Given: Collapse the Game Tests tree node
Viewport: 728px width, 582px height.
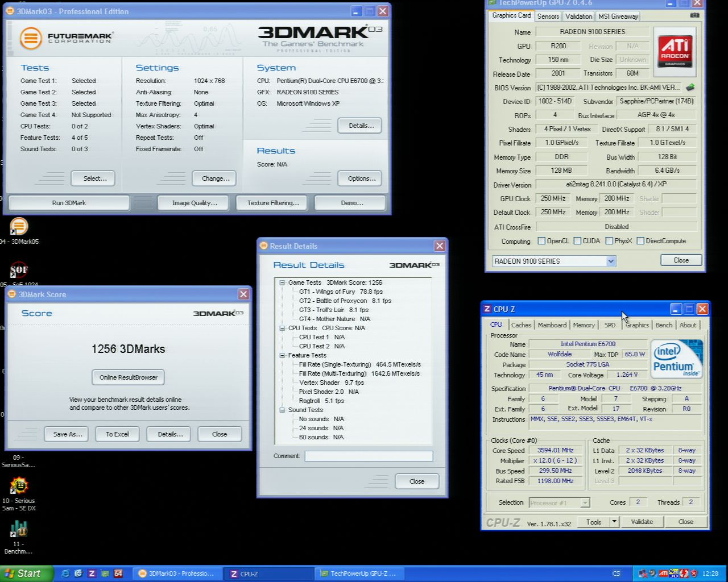Looking at the screenshot, I should (x=282, y=282).
